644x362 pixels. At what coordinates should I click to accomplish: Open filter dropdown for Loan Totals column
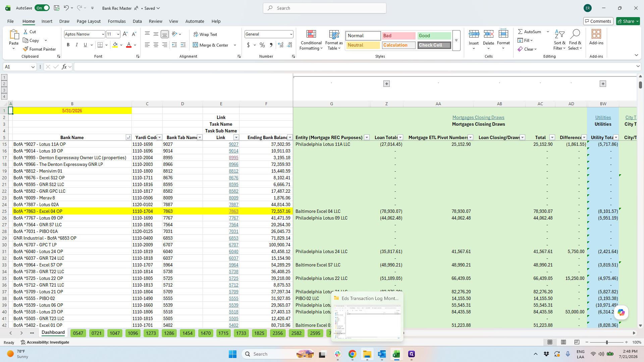click(400, 137)
